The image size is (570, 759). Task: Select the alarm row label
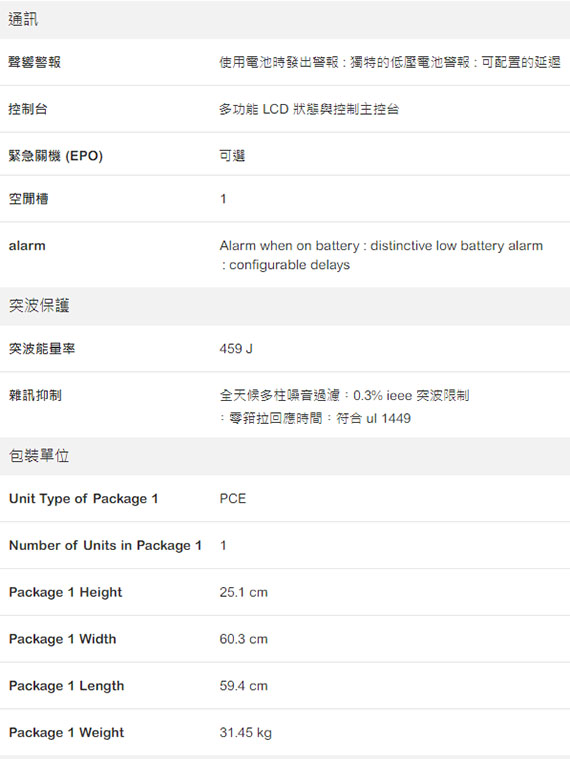[27, 246]
